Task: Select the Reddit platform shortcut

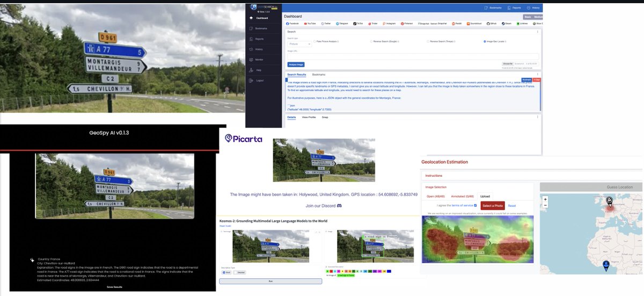Action: [458, 24]
